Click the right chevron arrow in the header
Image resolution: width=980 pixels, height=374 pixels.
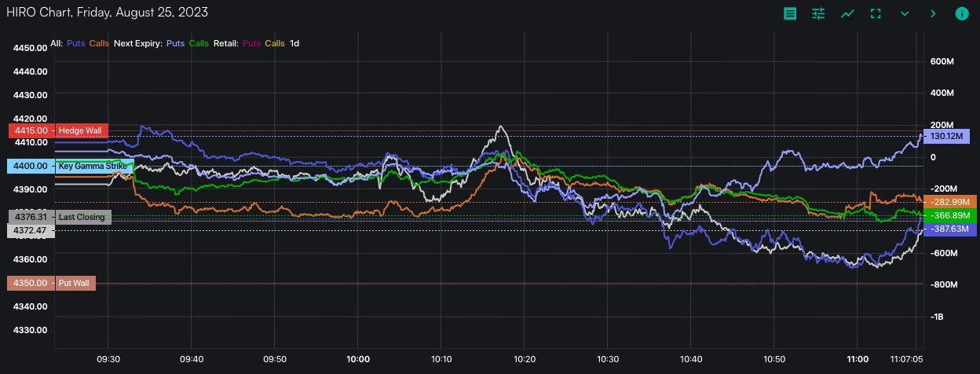[933, 13]
